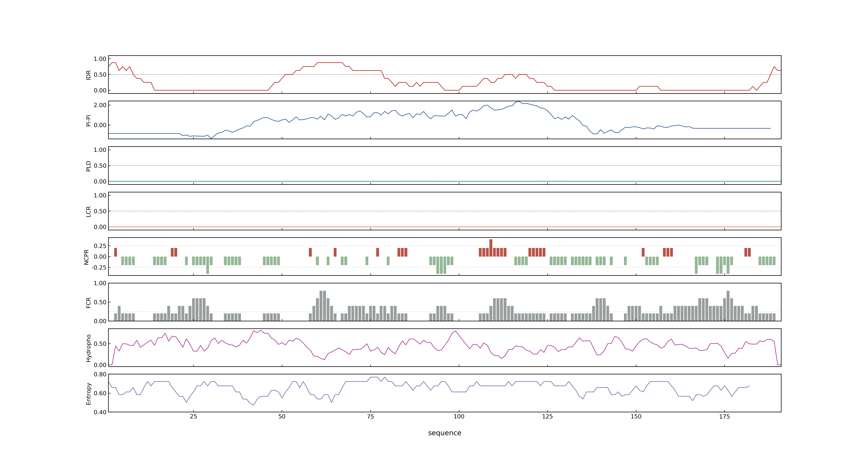The width and height of the screenshot is (868, 463).
Task: Click the 0.25 tick on NCPR axis
Action: (x=100, y=246)
